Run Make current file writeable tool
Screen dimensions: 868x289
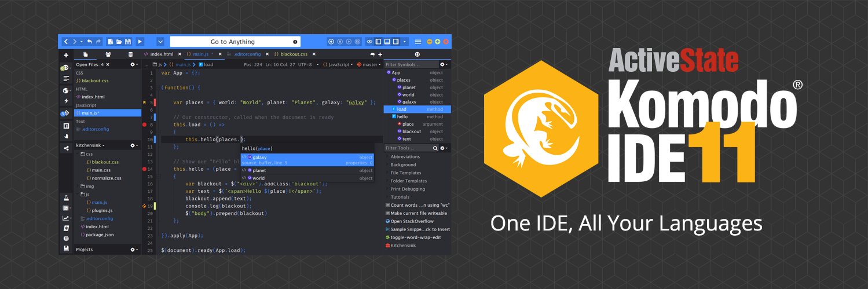pyautogui.click(x=417, y=213)
